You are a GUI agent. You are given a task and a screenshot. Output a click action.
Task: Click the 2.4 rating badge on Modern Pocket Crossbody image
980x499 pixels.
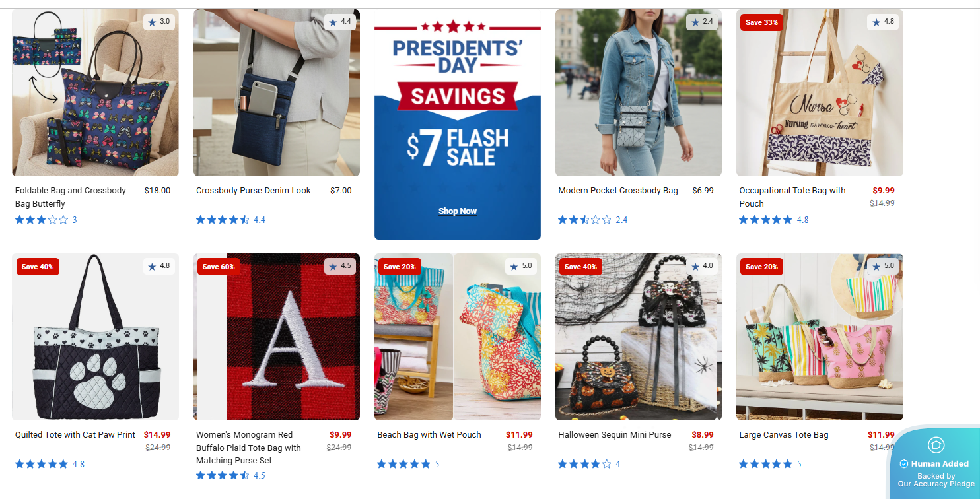tap(702, 22)
